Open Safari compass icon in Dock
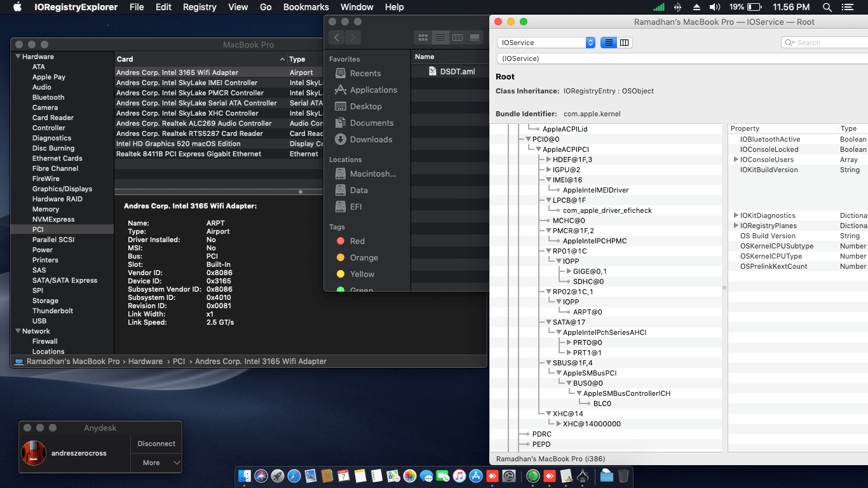 coord(294,475)
